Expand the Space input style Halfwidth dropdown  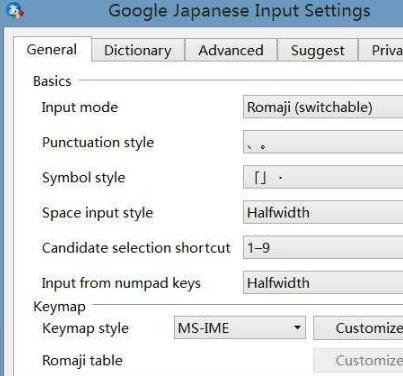pyautogui.click(x=323, y=212)
